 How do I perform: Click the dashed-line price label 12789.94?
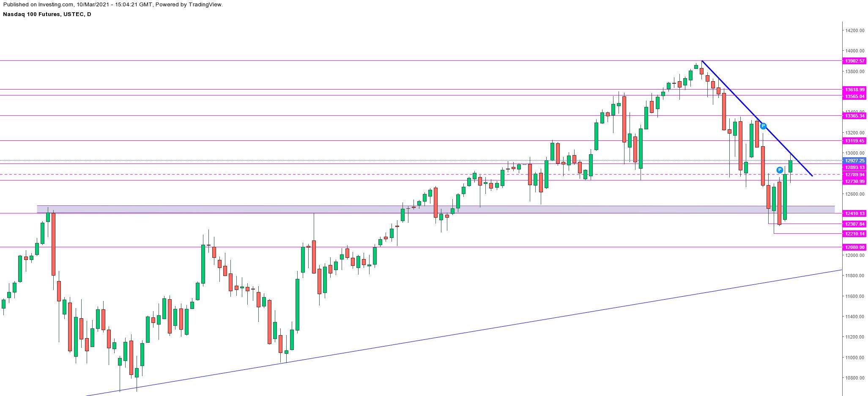coord(854,175)
